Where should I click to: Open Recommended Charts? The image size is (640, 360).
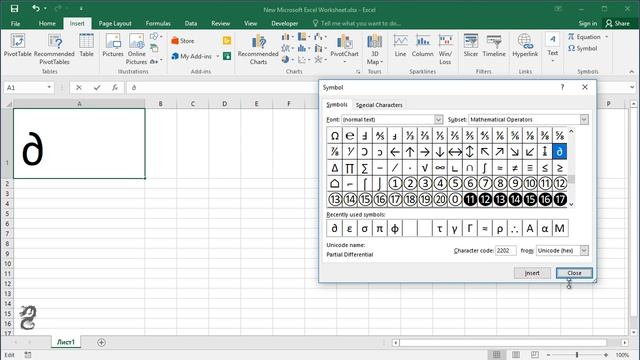(x=258, y=49)
